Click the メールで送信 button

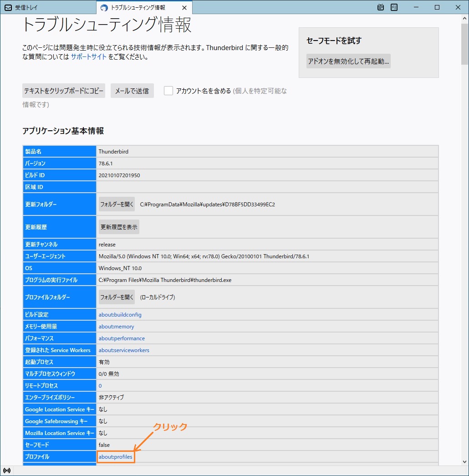pyautogui.click(x=132, y=91)
